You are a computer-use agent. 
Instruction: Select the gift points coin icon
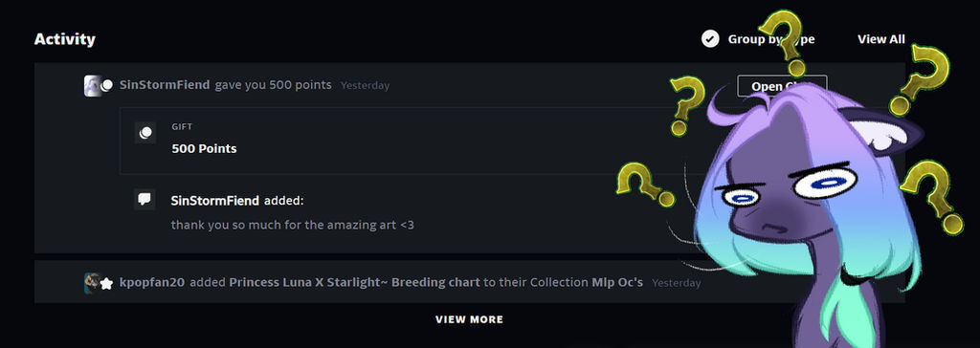[145, 133]
